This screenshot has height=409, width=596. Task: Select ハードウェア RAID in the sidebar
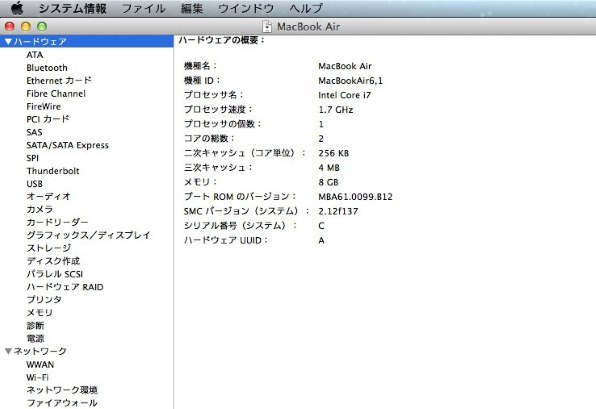(x=65, y=287)
